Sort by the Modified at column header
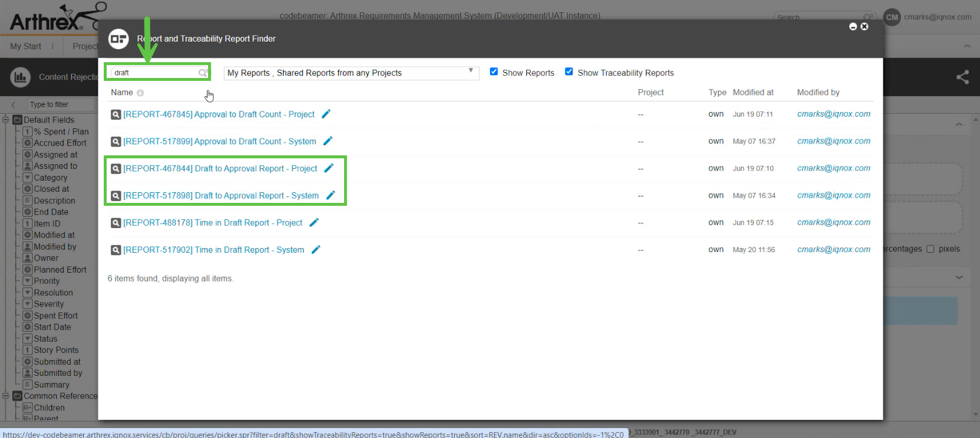Screen dimensions: 980x438 (x=753, y=93)
